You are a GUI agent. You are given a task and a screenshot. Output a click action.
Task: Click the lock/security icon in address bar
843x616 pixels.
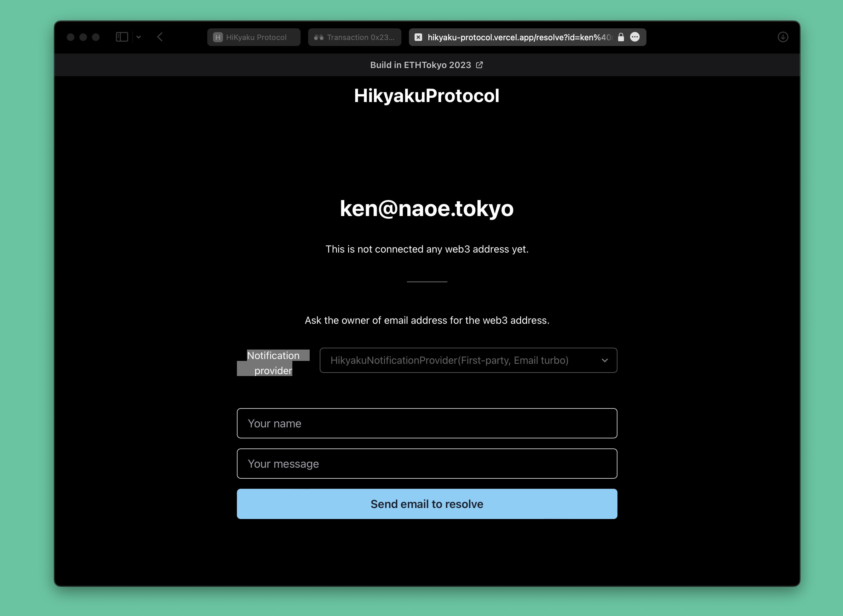point(620,37)
